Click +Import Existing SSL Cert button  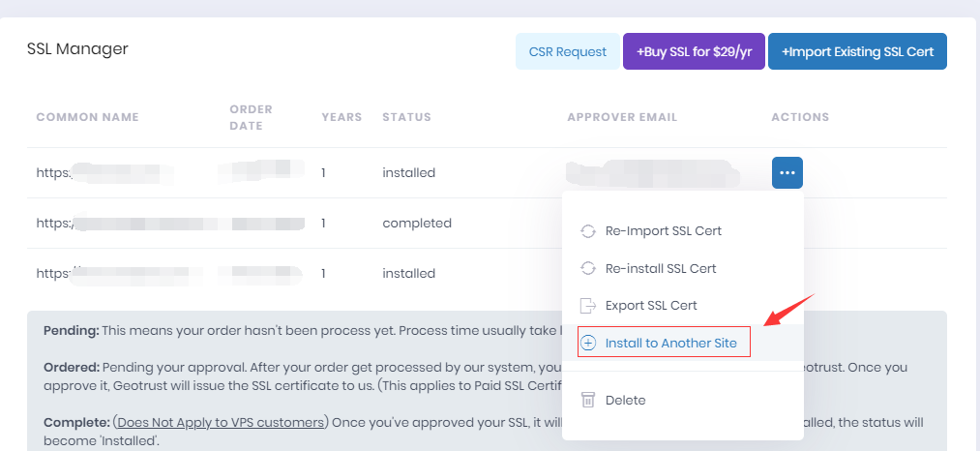[x=857, y=51]
